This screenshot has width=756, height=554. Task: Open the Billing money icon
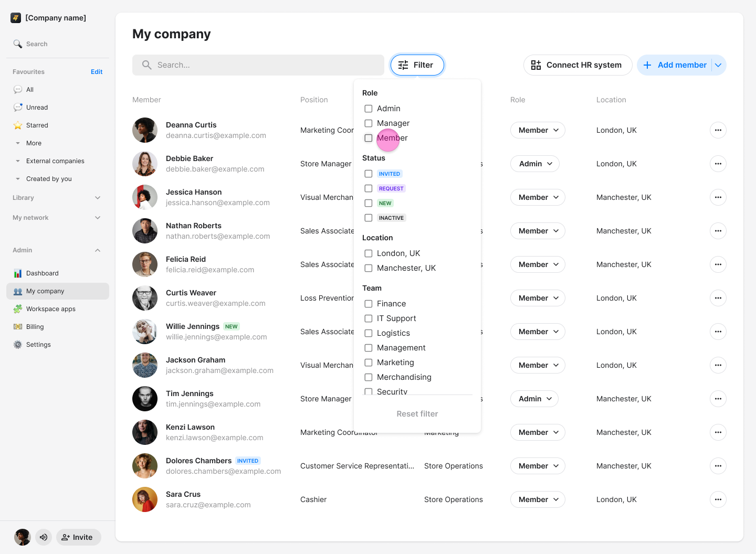[18, 327]
